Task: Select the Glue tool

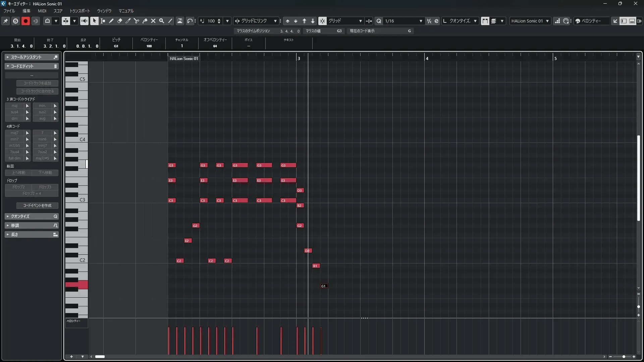Action: 145,21
